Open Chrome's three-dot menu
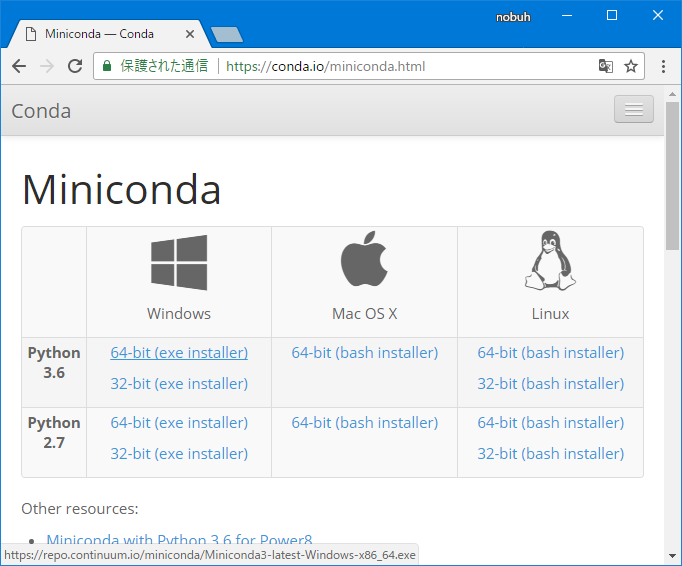682x566 pixels. 663,66
